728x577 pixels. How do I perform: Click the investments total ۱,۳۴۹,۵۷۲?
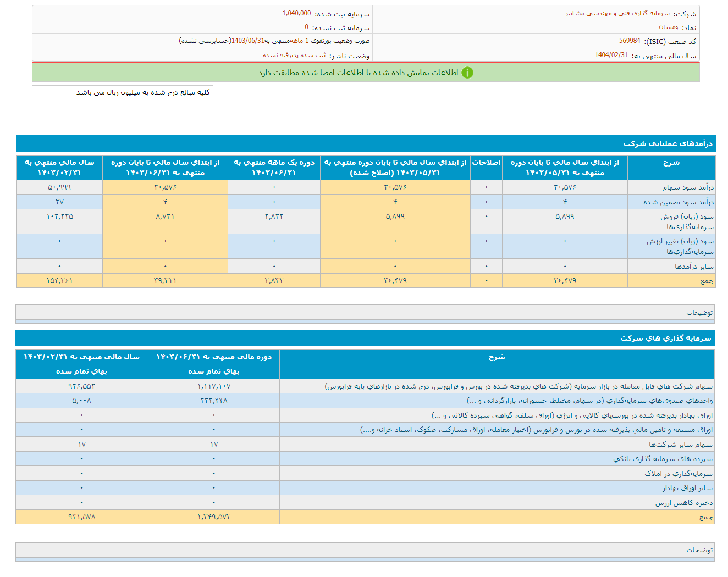click(214, 517)
